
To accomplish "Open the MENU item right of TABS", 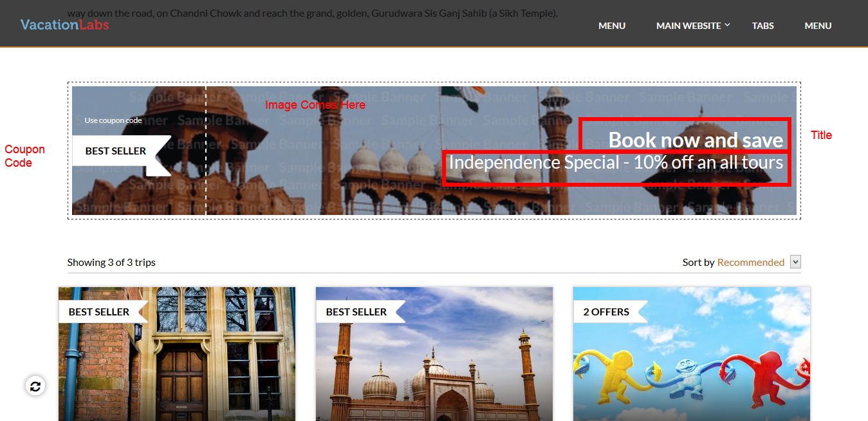I will point(818,26).
